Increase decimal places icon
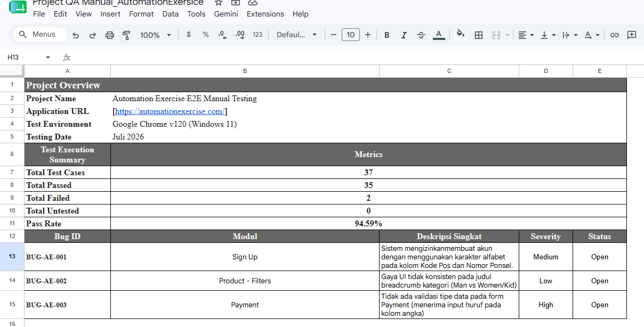 coord(240,35)
